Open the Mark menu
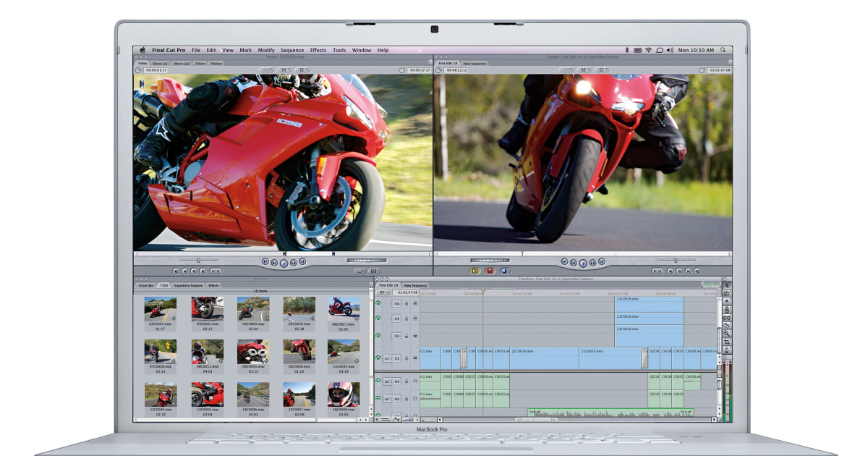 246,51
